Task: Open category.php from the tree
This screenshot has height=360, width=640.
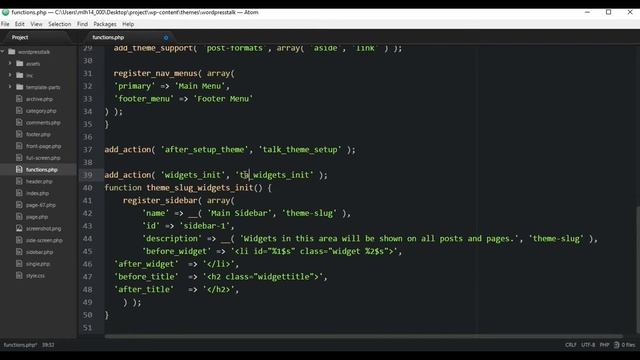Action: 41,111
